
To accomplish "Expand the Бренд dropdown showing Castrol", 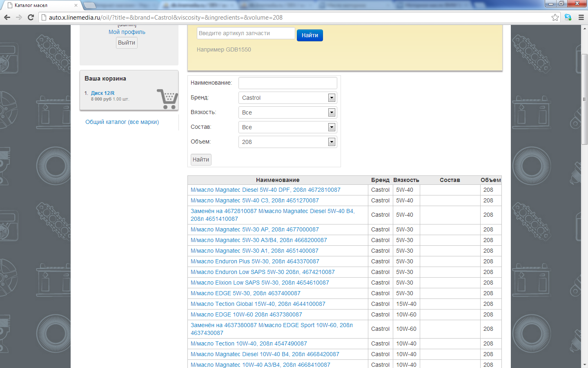I will [332, 98].
